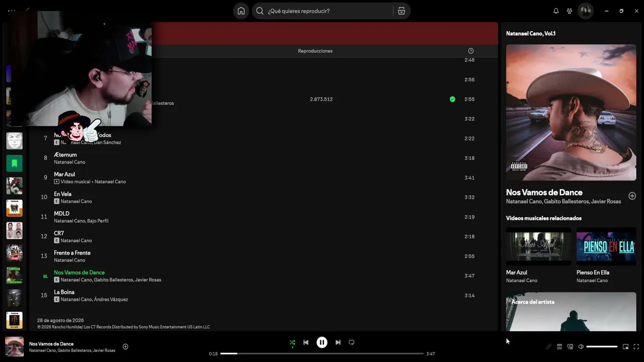
Task: Enter full screen mode
Action: tap(636, 346)
